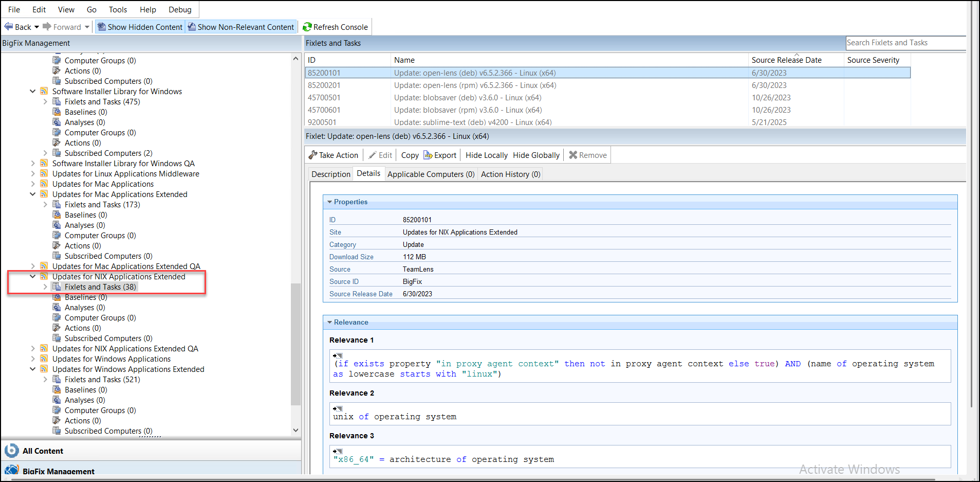The width and height of the screenshot is (980, 482).
Task: Click the Relevance 2 expand arrow icon
Action: click(x=338, y=408)
